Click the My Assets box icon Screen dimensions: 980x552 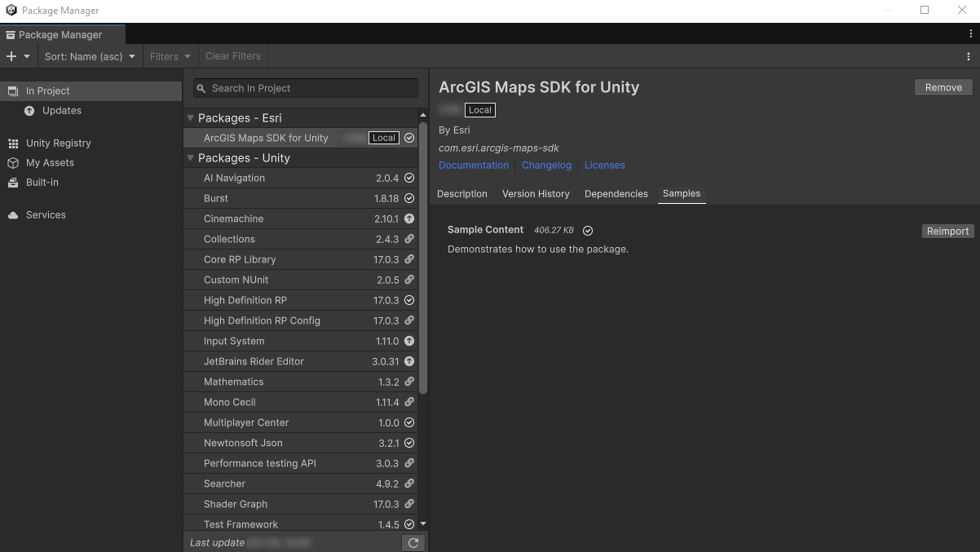(13, 163)
